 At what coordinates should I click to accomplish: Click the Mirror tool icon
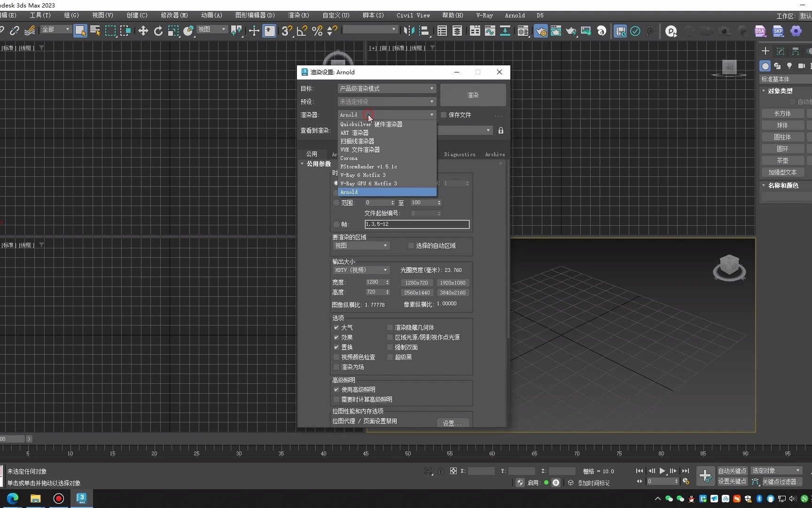pyautogui.click(x=409, y=31)
